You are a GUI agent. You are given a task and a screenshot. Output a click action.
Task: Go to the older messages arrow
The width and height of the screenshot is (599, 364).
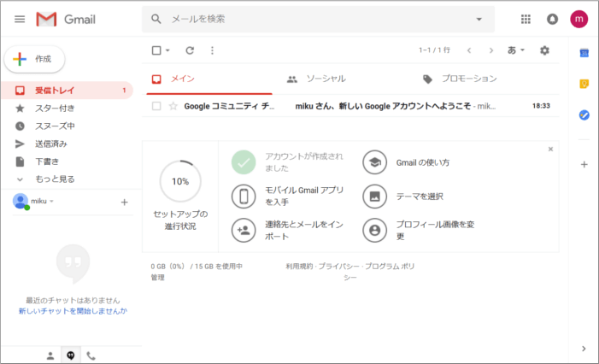coord(491,50)
